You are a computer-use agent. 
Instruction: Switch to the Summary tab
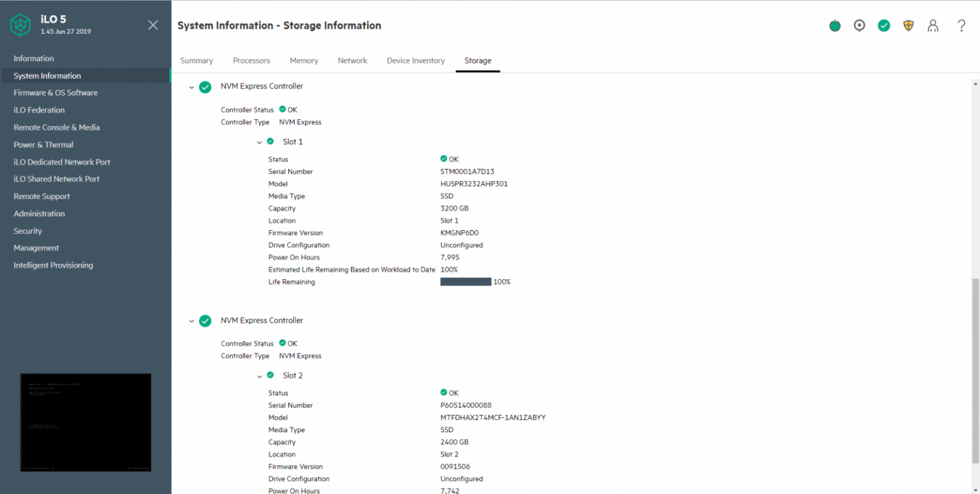(x=197, y=61)
